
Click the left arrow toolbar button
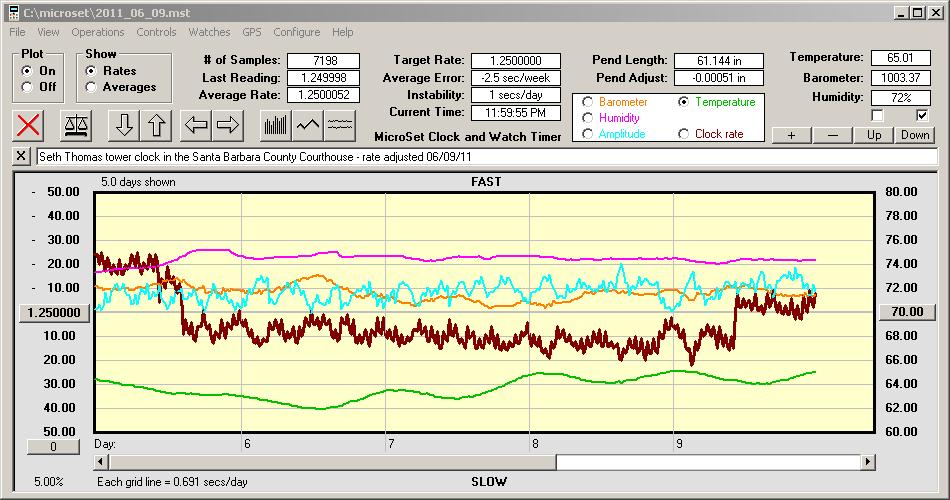pyautogui.click(x=196, y=125)
